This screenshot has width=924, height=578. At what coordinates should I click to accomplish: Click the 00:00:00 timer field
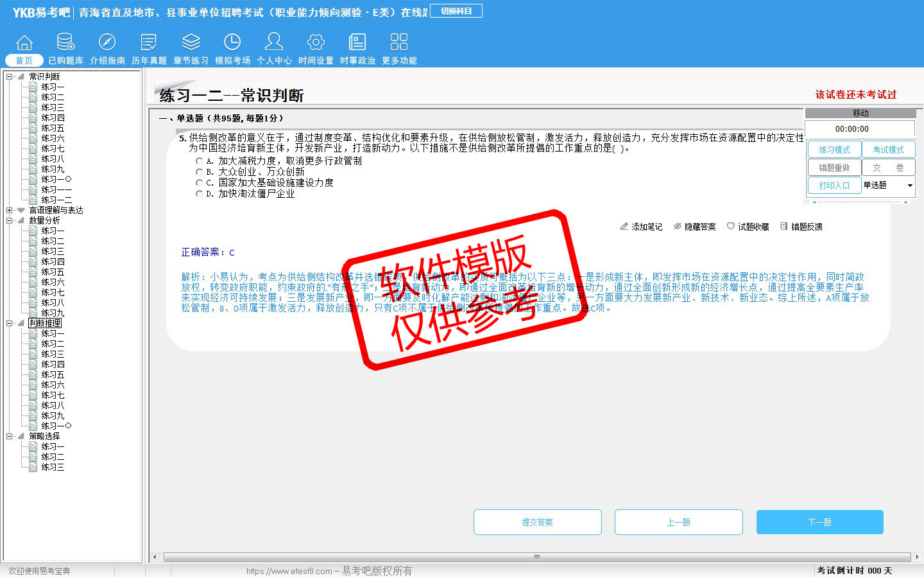coord(860,129)
